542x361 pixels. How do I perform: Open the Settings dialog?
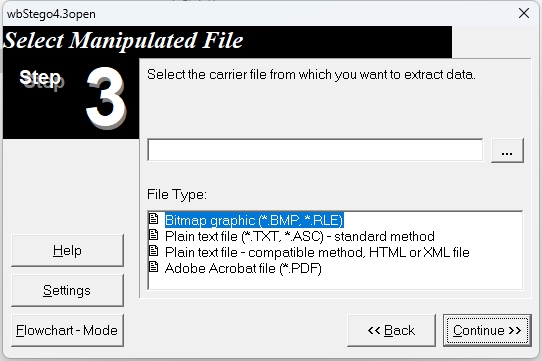[x=67, y=290]
